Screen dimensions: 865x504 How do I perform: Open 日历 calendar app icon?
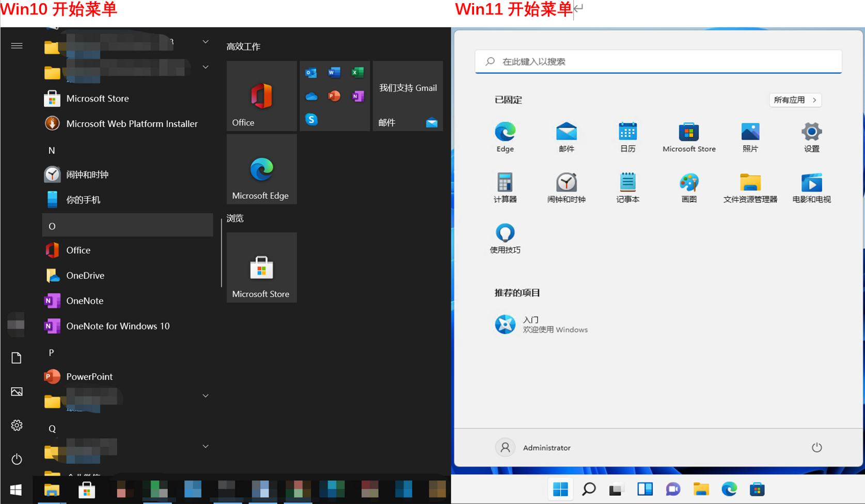627,137
